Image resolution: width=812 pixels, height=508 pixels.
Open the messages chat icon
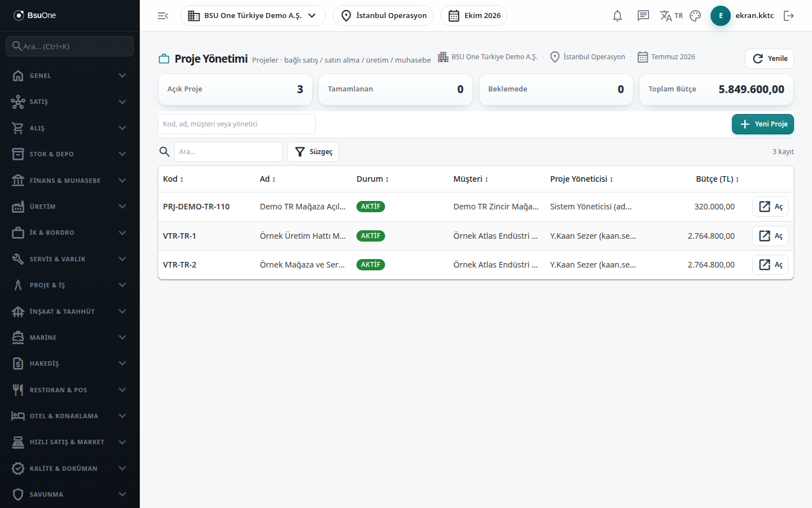click(643, 16)
